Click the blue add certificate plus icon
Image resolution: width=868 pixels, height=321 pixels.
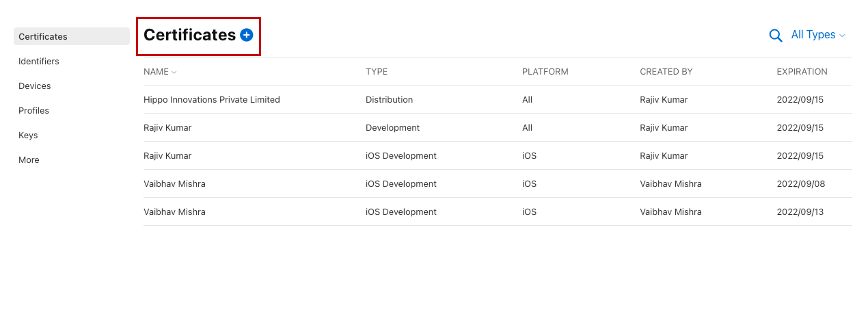tap(247, 35)
